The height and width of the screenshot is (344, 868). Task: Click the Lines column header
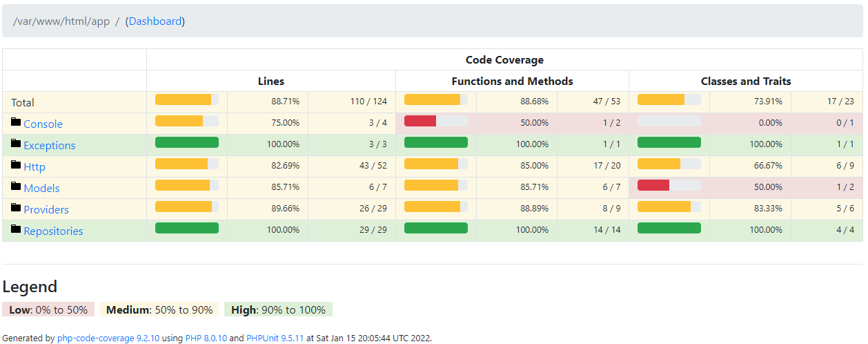click(271, 81)
